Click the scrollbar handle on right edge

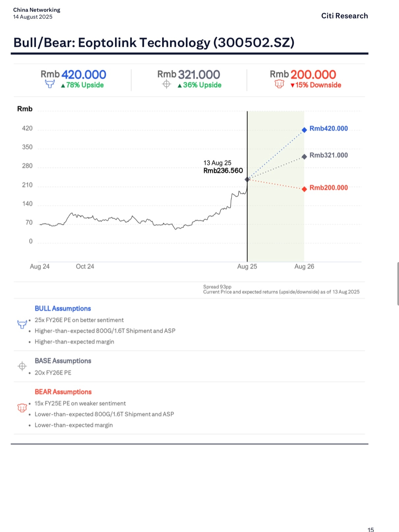[x=398, y=284]
